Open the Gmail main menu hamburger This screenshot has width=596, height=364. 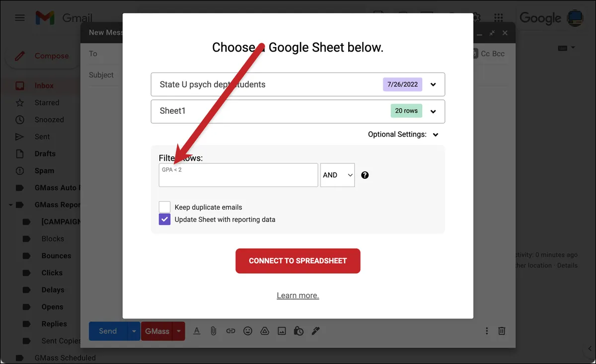tap(20, 18)
